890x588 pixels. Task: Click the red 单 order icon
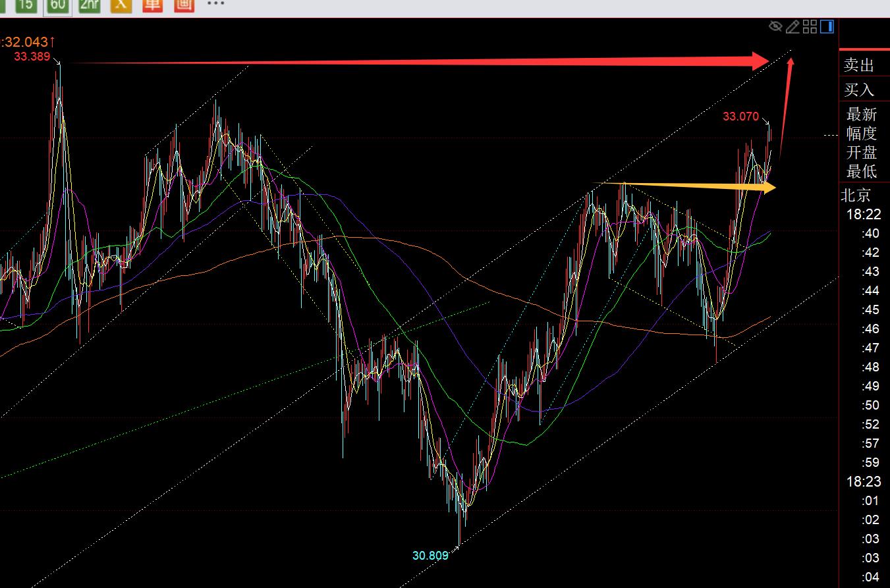pyautogui.click(x=152, y=5)
